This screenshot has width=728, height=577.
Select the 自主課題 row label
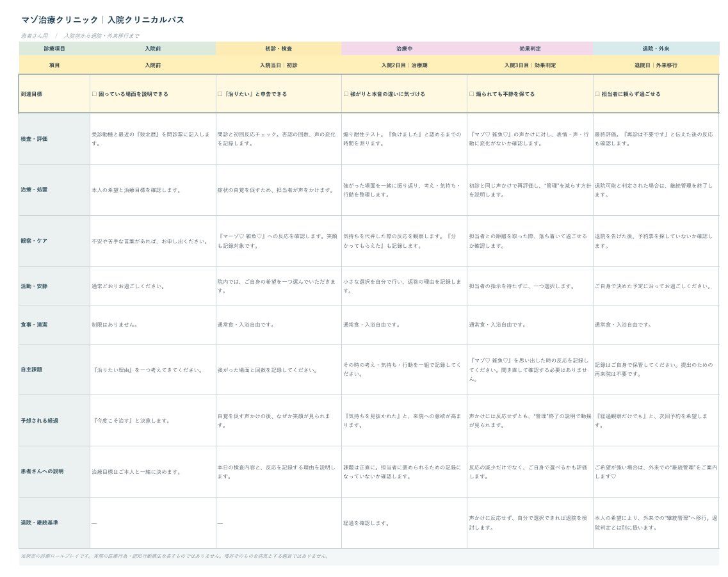(54, 370)
